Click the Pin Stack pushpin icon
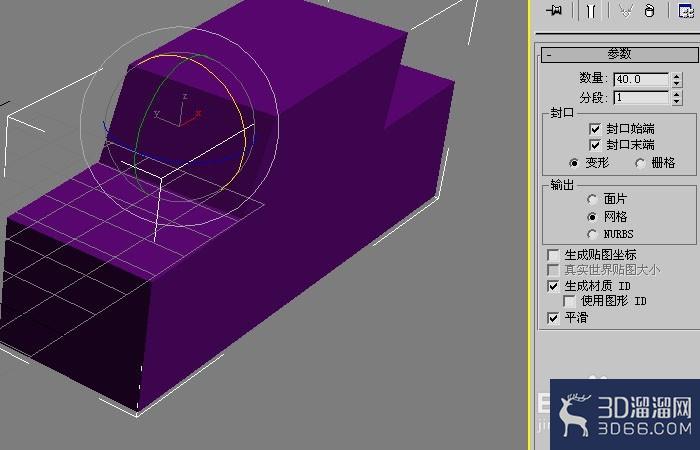 554,10
